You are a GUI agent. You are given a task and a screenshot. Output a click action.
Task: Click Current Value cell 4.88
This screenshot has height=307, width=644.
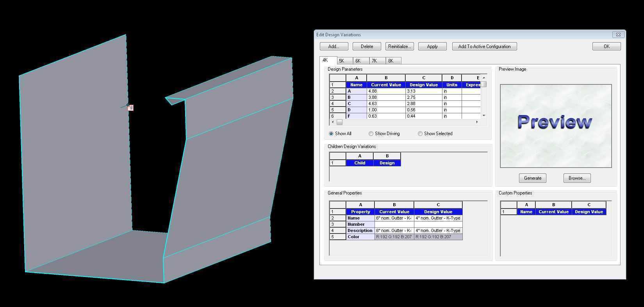(x=386, y=91)
